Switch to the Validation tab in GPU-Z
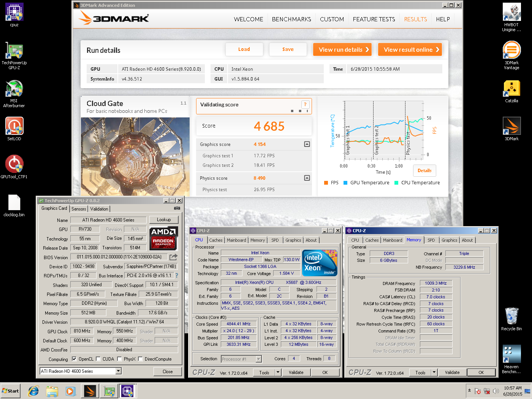The image size is (532, 399). tap(99, 209)
